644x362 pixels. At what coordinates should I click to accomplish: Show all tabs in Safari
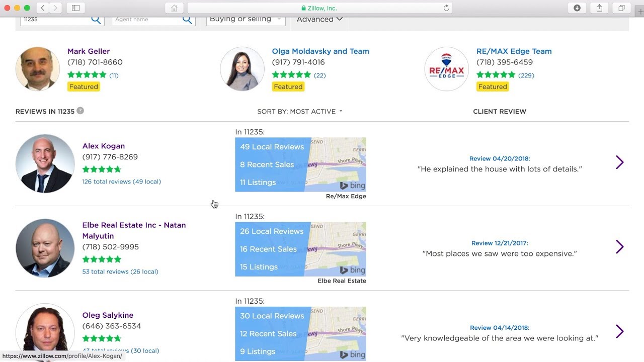point(621,8)
